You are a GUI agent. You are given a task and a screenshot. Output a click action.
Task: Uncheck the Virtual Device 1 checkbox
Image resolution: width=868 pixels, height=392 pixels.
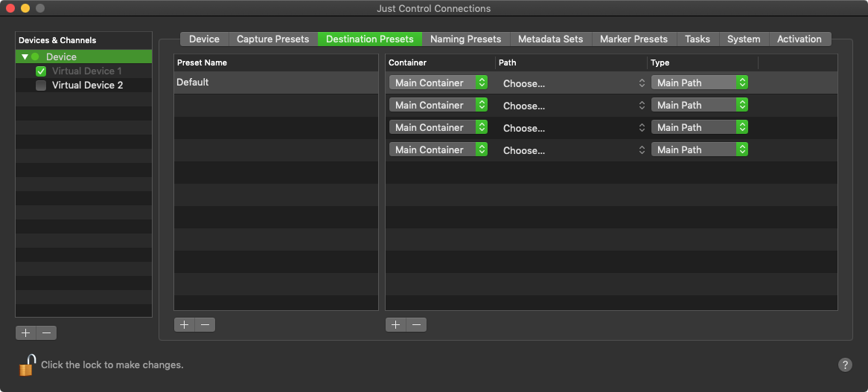pos(40,71)
